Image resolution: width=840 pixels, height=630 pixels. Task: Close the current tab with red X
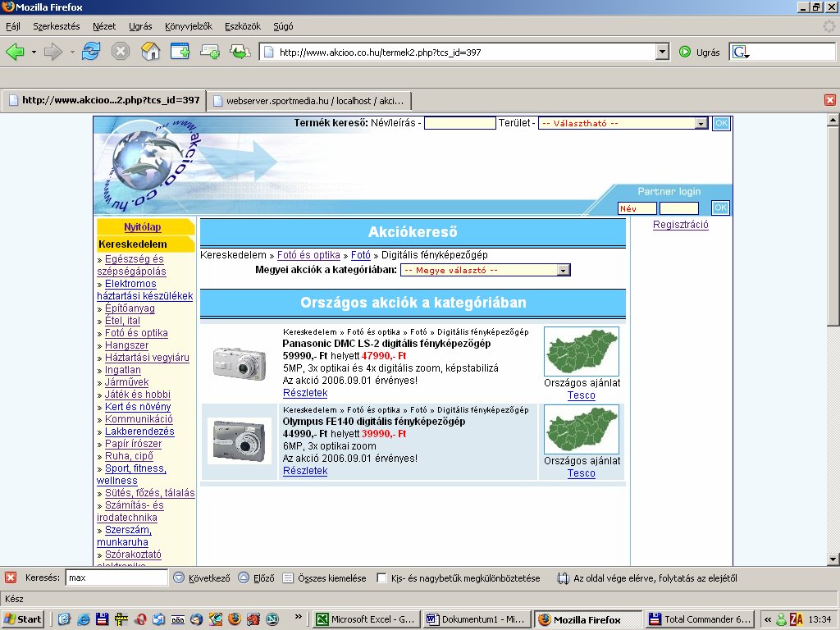[x=830, y=100]
